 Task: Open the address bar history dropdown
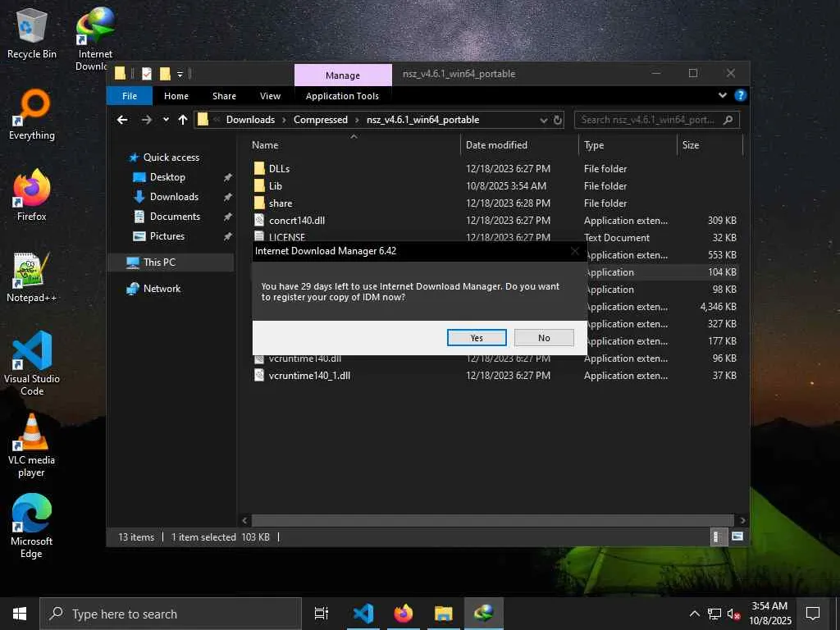point(544,120)
